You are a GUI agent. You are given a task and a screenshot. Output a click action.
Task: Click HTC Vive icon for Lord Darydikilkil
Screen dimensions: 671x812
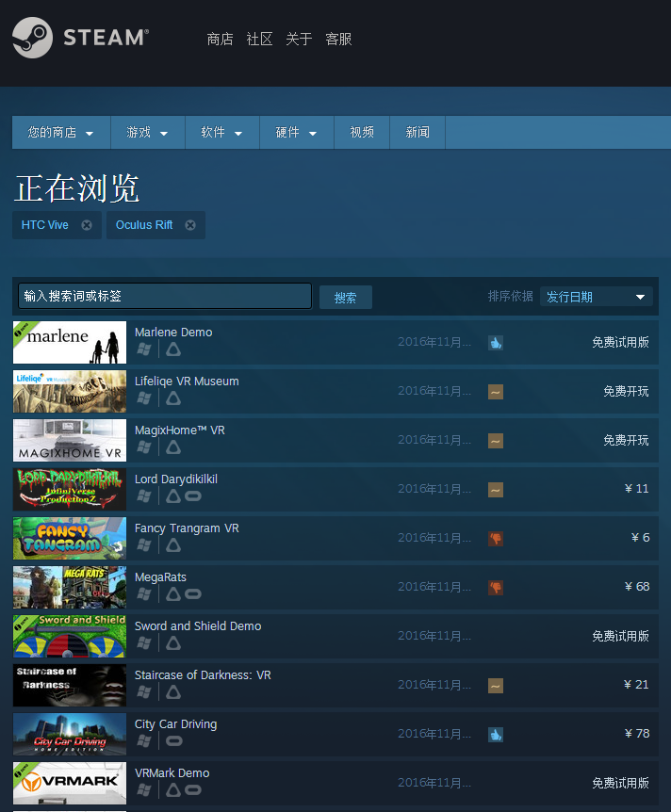pos(173,496)
